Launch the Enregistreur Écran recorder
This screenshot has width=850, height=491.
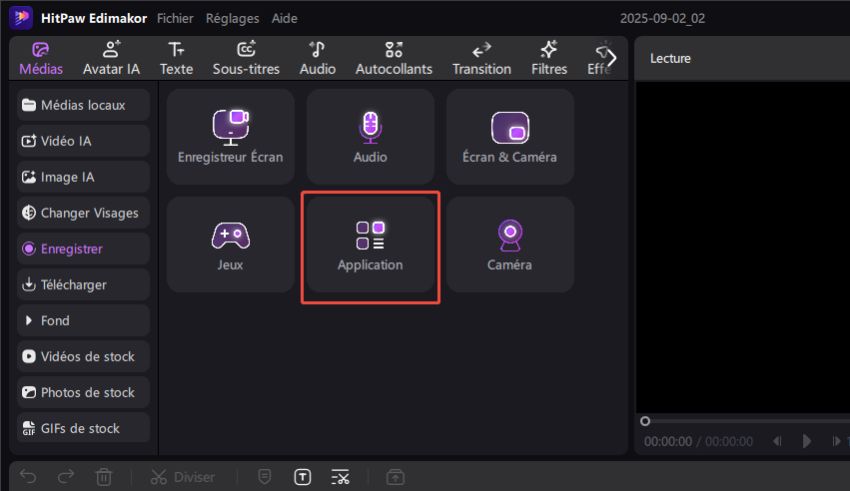pos(230,137)
